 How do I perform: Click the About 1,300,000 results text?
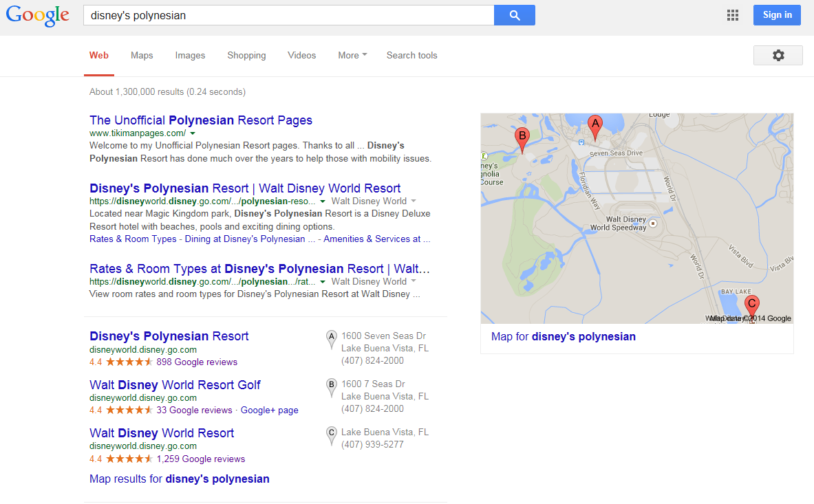tap(167, 91)
